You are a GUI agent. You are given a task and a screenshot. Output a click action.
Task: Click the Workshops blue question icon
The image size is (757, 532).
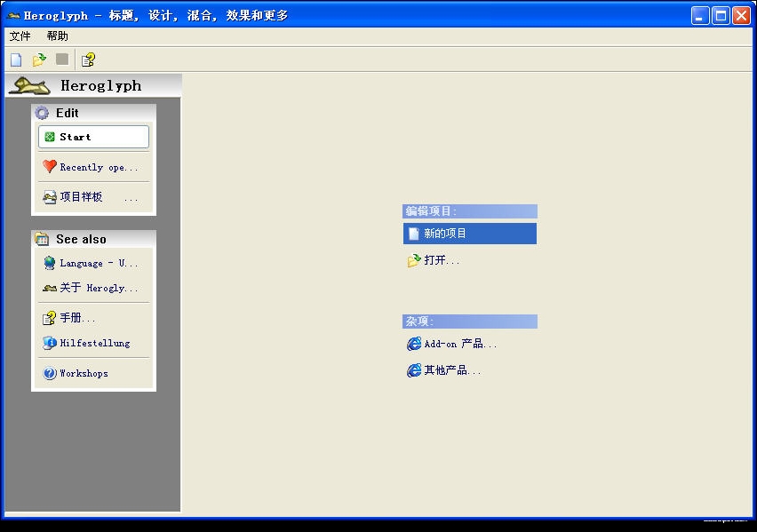pos(49,373)
